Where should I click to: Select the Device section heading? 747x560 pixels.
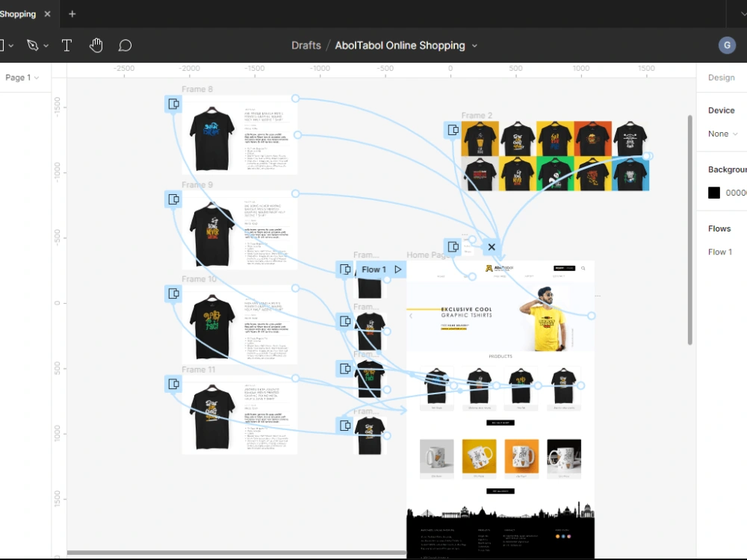[x=722, y=110]
